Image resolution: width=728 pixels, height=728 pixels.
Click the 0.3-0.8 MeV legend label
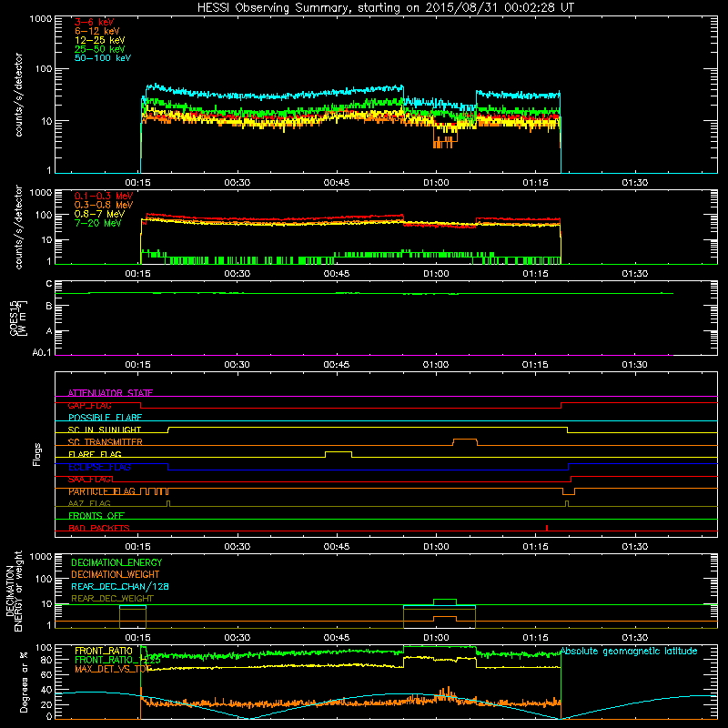[x=104, y=205]
